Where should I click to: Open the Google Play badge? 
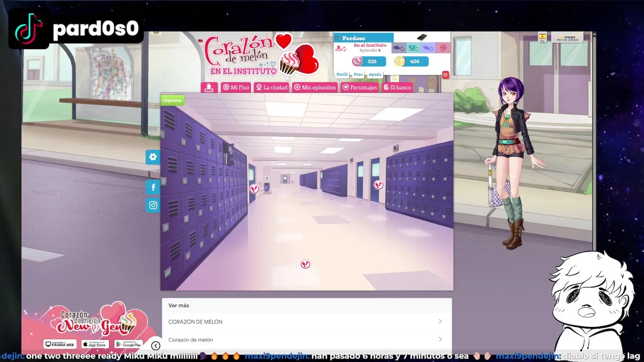tap(128, 344)
